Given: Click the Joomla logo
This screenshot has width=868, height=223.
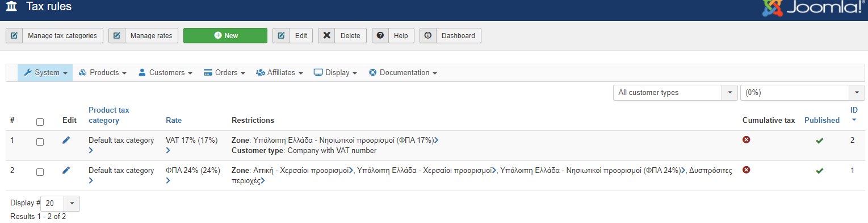Looking at the screenshot, I should 815,8.
